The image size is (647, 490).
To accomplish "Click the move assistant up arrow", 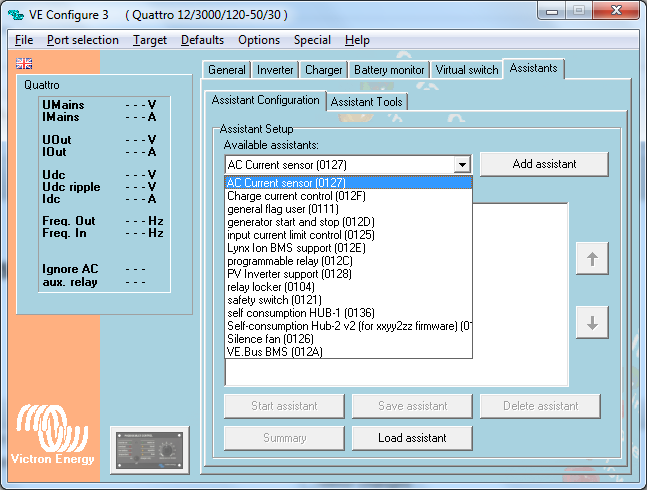I will 592,259.
